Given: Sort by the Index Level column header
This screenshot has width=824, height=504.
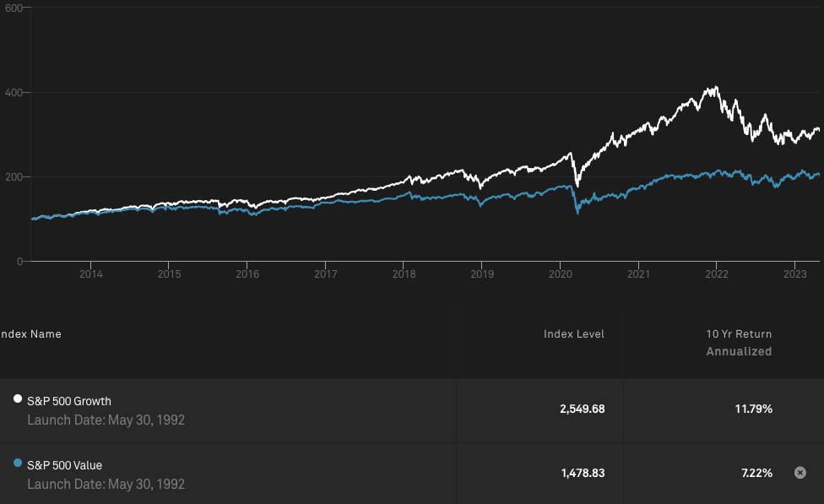Looking at the screenshot, I should point(573,334).
